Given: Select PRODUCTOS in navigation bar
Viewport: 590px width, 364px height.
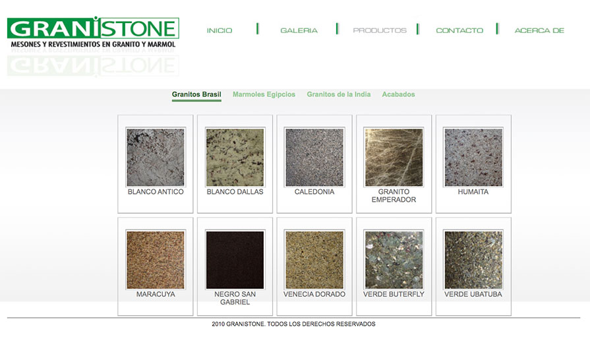Looking at the screenshot, I should click(380, 30).
